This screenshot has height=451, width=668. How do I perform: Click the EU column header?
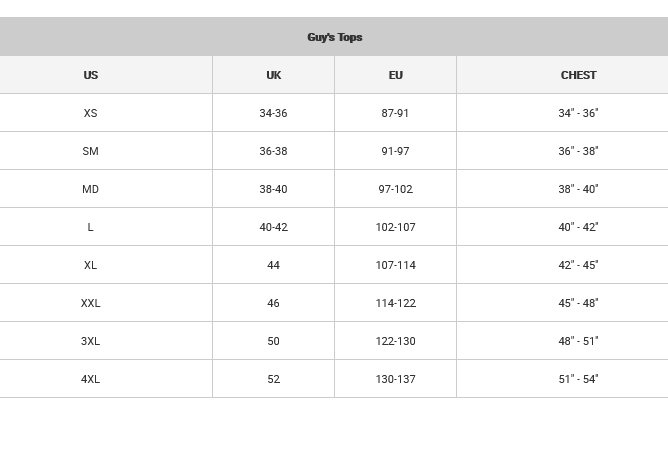[395, 75]
